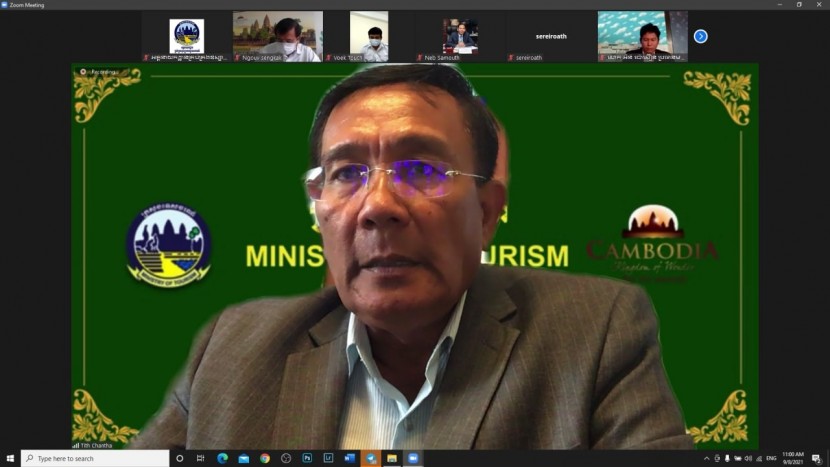Switch to Telegram in the taskbar
Screen dimensions: 830x467
(x=371, y=458)
